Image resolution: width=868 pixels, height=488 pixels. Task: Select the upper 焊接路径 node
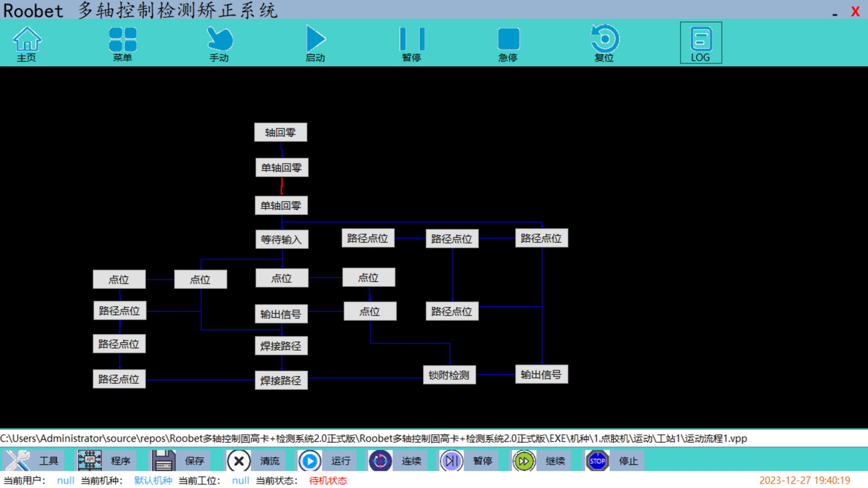coord(281,346)
